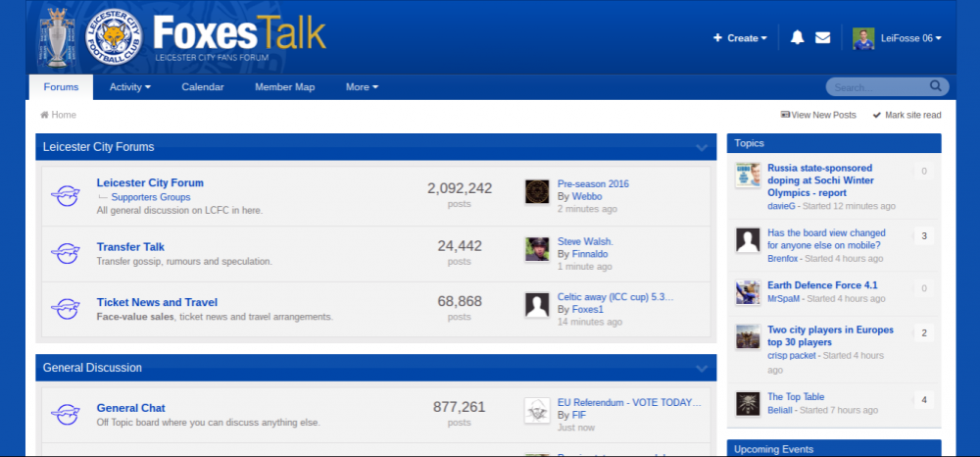Open the Leicester City Forum link

coord(150,183)
